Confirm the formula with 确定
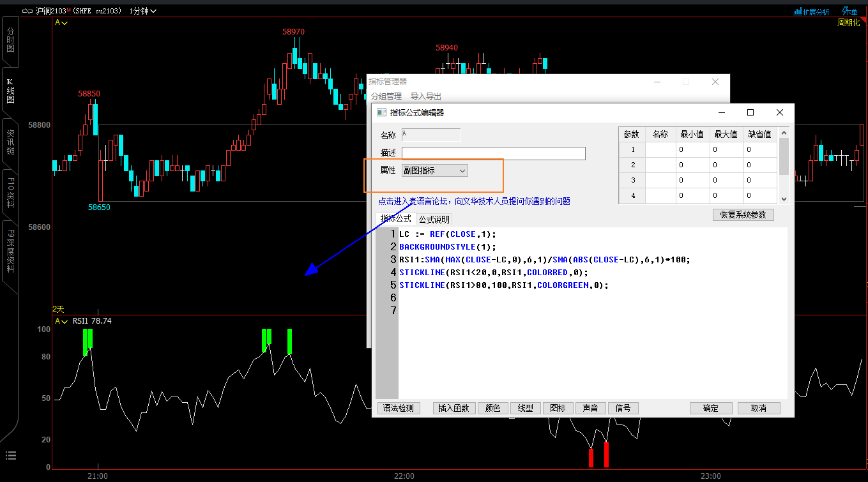Image resolution: width=868 pixels, height=482 pixels. [x=711, y=408]
